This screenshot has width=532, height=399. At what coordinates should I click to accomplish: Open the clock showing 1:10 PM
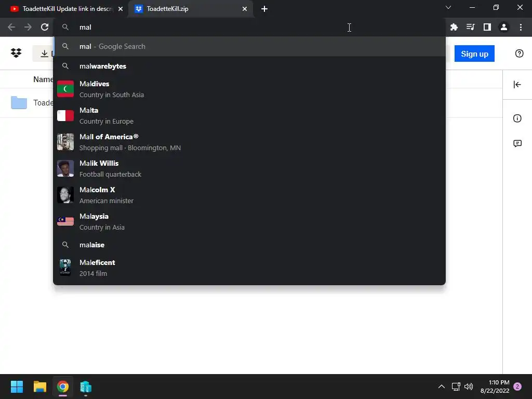click(x=495, y=387)
